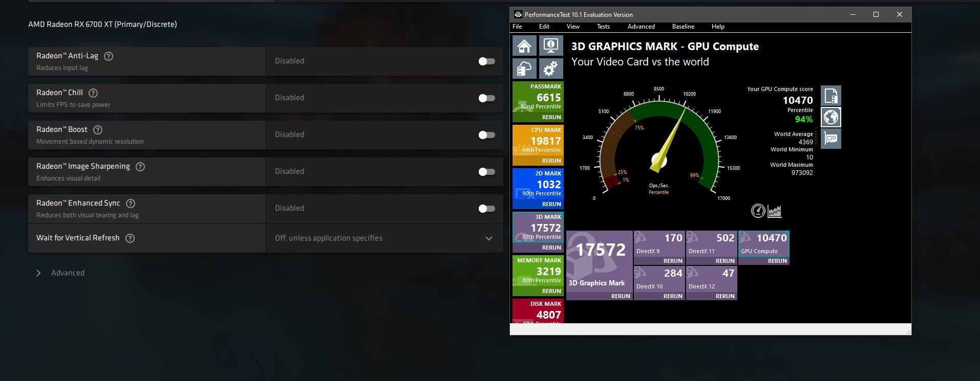Screen dimensions: 980x381
Task: Show help for Radeon Image Sharpening
Action: (140, 167)
